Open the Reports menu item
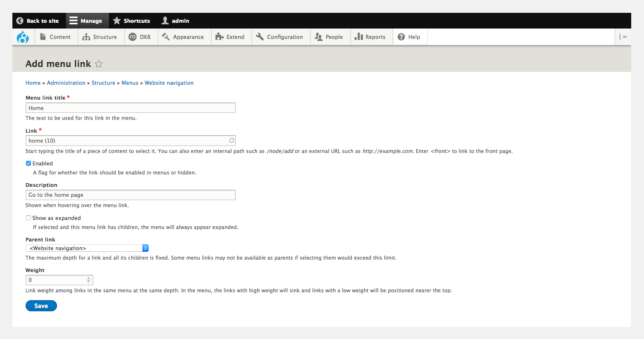 pos(372,37)
